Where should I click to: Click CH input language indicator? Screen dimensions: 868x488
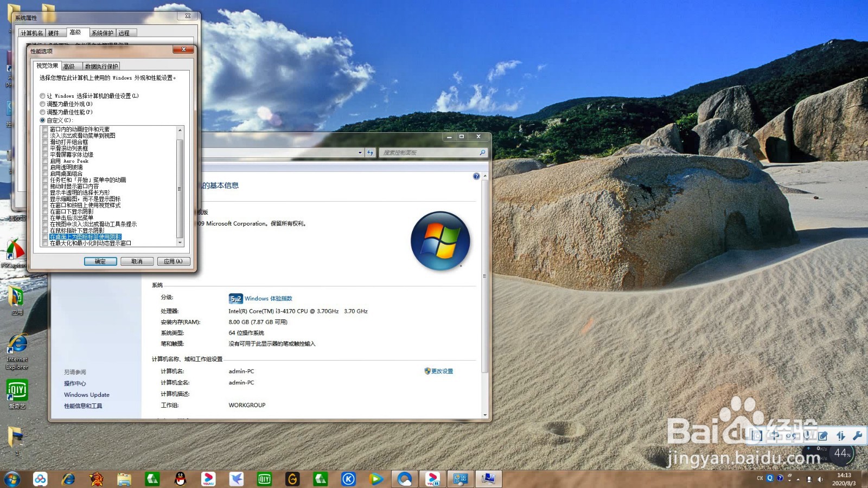(x=759, y=478)
